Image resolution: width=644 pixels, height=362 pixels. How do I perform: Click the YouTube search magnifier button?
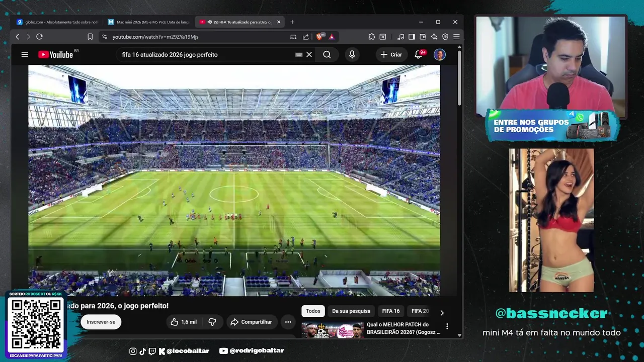[327, 54]
